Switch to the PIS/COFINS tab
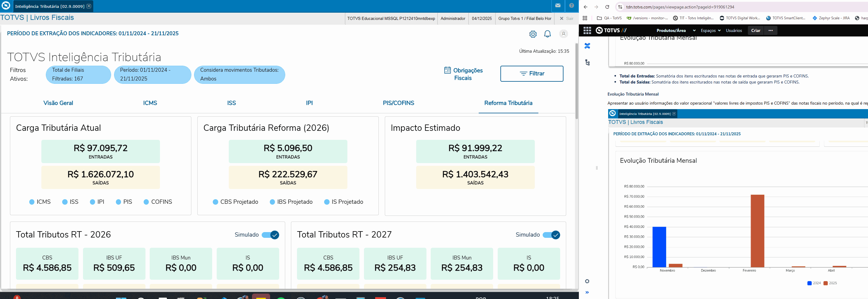This screenshot has height=299, width=868. 398,103
